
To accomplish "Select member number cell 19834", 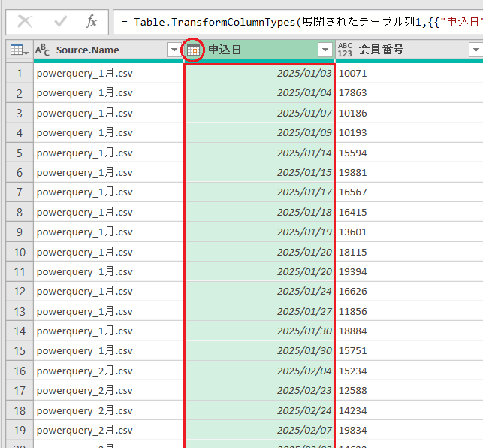I will click(x=409, y=430).
